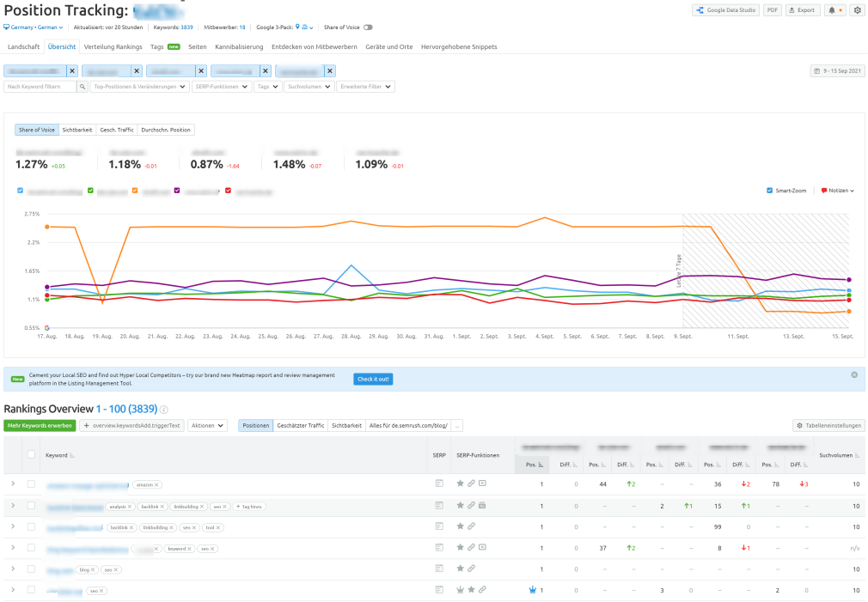Open Erweiterte Filter dropdown
The width and height of the screenshot is (868, 602).
pos(365,87)
